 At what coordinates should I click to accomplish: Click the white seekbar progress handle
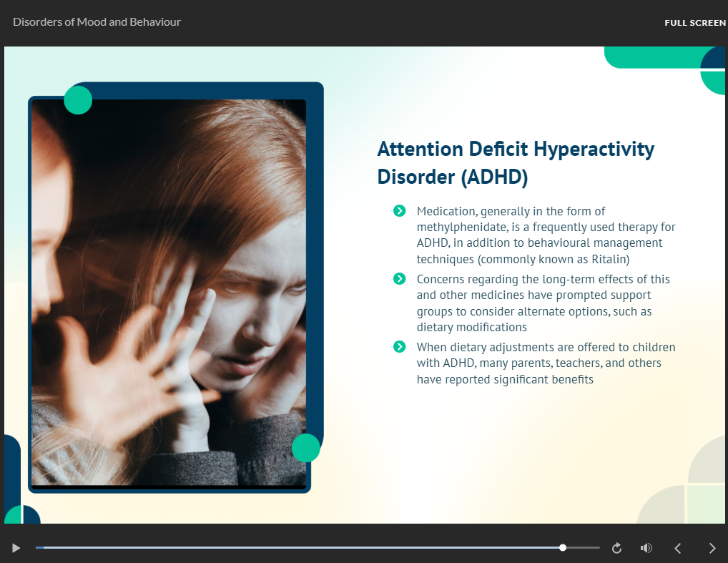[x=563, y=547]
